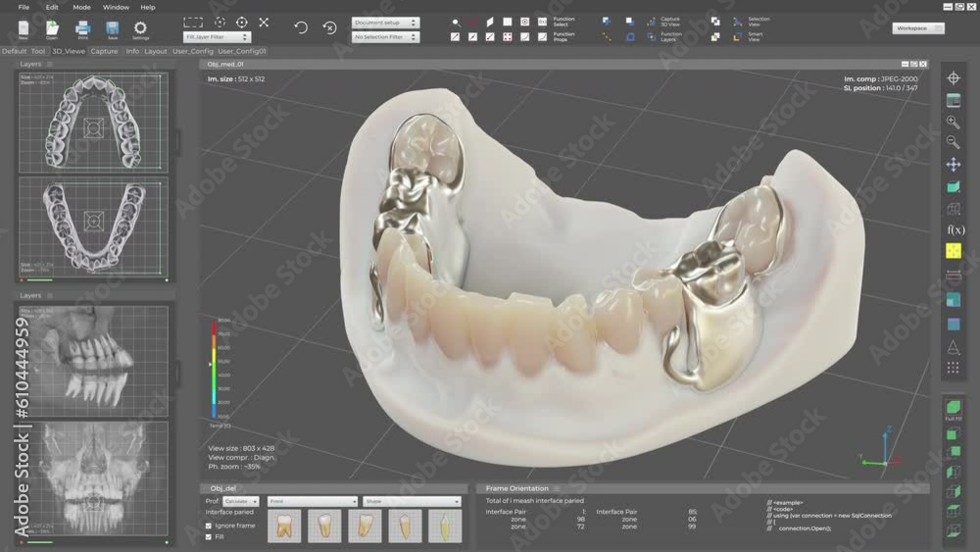Select the lower jaw arch layer thumbnail
Screen dimensions: 980x552
(94, 226)
